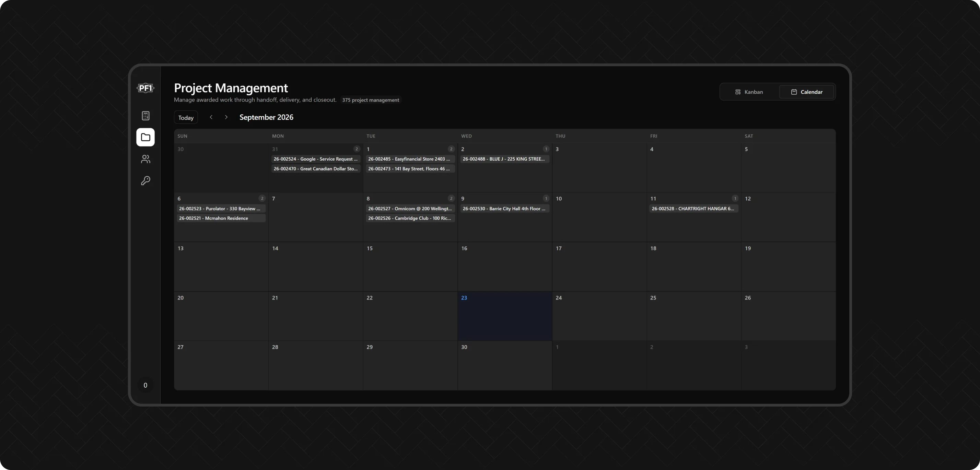
Task: Open event 26-002530 - Barrie City Hall 4th Floor
Action: [505, 209]
